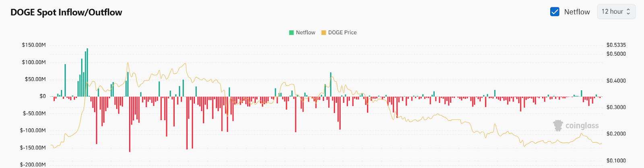This screenshot has height=168, width=644.
Task: Click the $0.3000 price axis label
Action: tap(616, 107)
